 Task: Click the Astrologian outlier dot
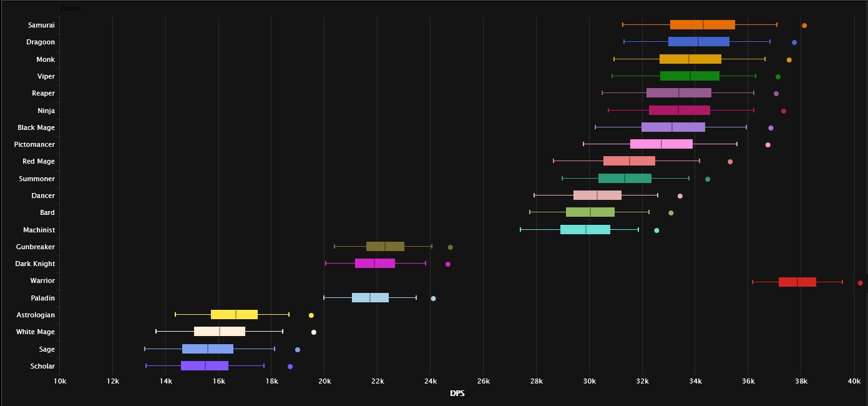pyautogui.click(x=311, y=315)
